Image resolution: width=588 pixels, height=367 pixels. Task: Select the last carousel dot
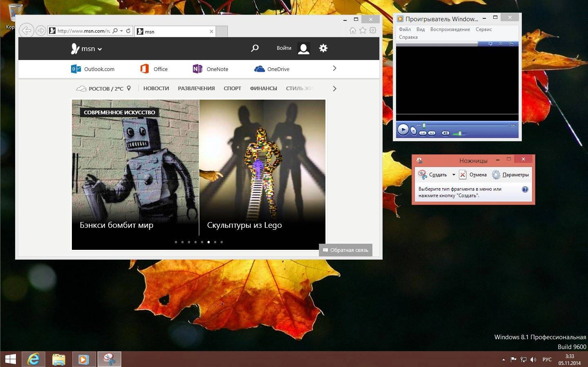coord(222,242)
